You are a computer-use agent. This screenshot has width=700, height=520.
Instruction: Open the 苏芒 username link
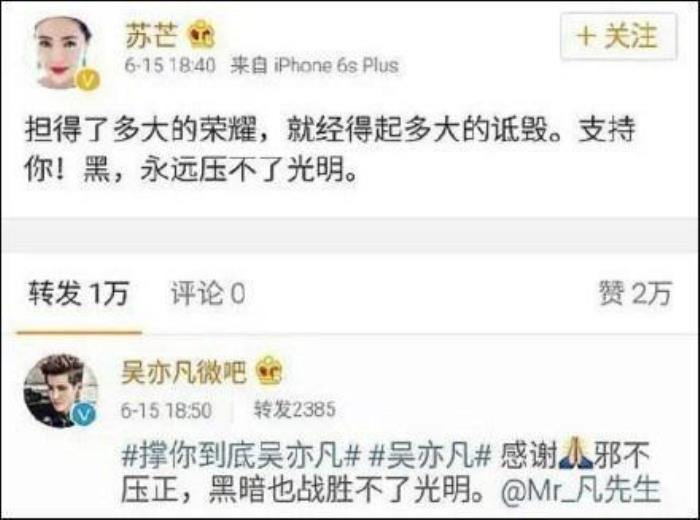coord(152,36)
